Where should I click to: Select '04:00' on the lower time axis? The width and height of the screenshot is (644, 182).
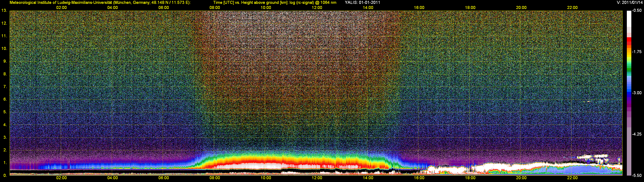pyautogui.click(x=112, y=178)
